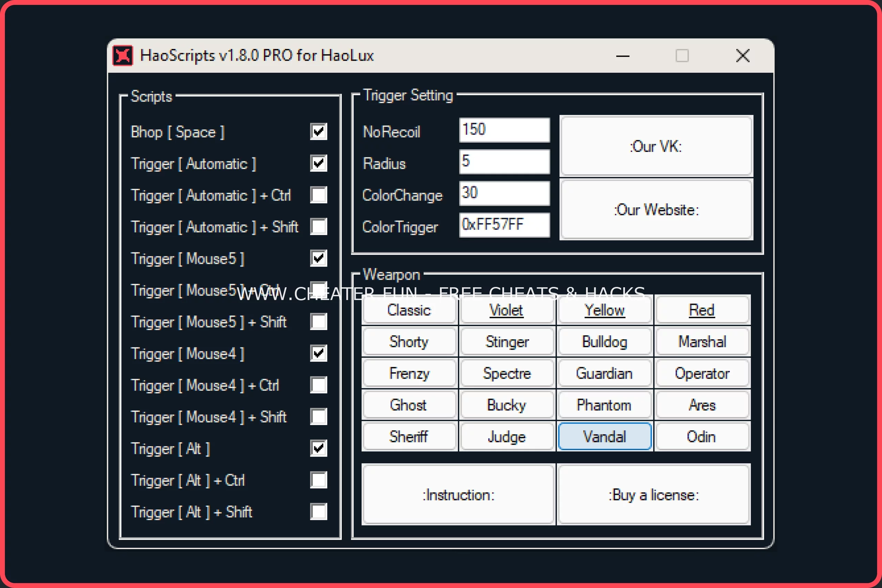
Task: Minimize the HaoScripts window
Action: tap(623, 56)
